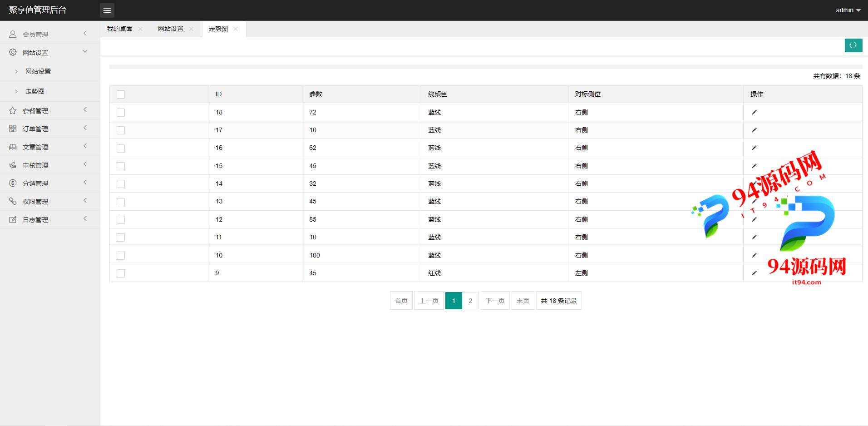Expand 审核管理 with its chevron
Viewport: 868px width, 426px height.
[85, 164]
